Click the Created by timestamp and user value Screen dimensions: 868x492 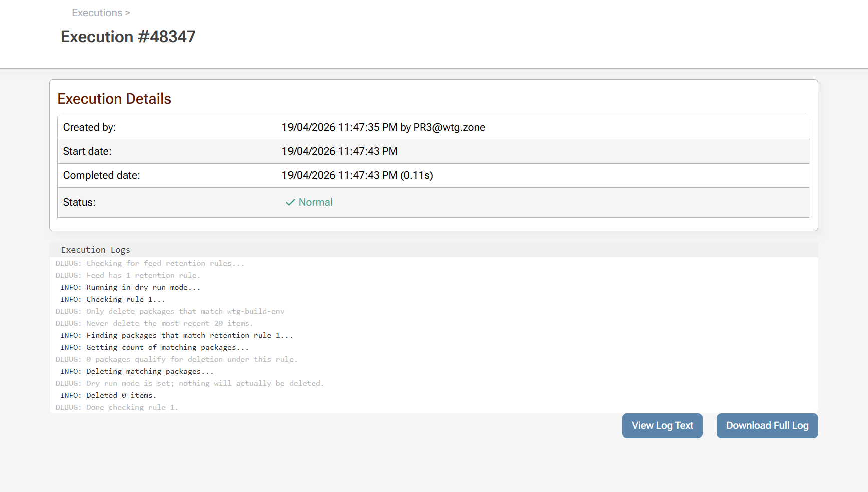pyautogui.click(x=383, y=127)
